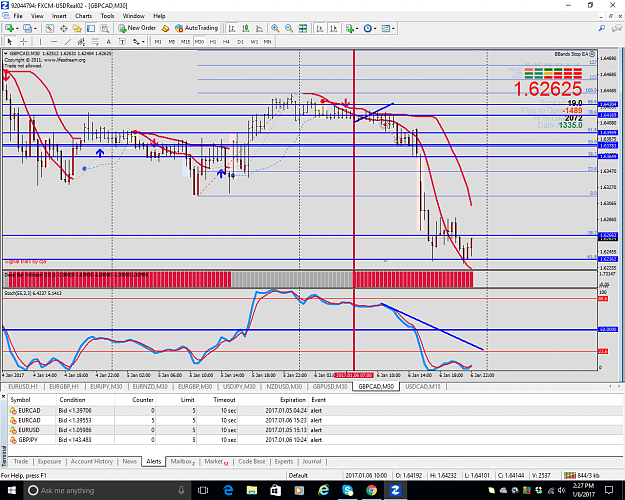Open Skype from the taskbar
Screen dimensions: 625x500
point(348,490)
